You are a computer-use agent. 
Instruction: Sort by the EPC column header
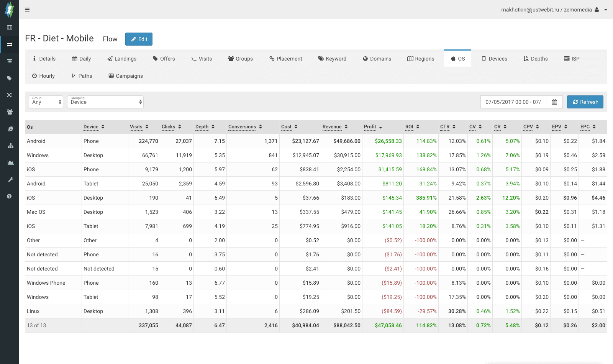[x=588, y=127]
